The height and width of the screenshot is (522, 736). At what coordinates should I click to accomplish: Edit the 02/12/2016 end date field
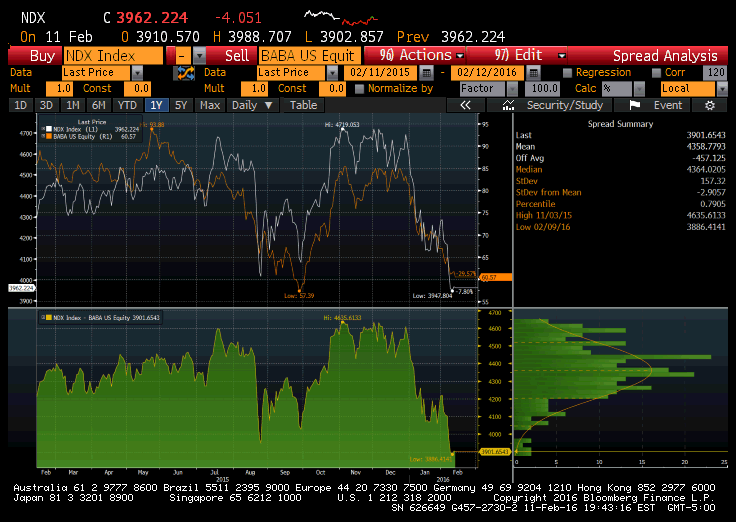tap(487, 73)
